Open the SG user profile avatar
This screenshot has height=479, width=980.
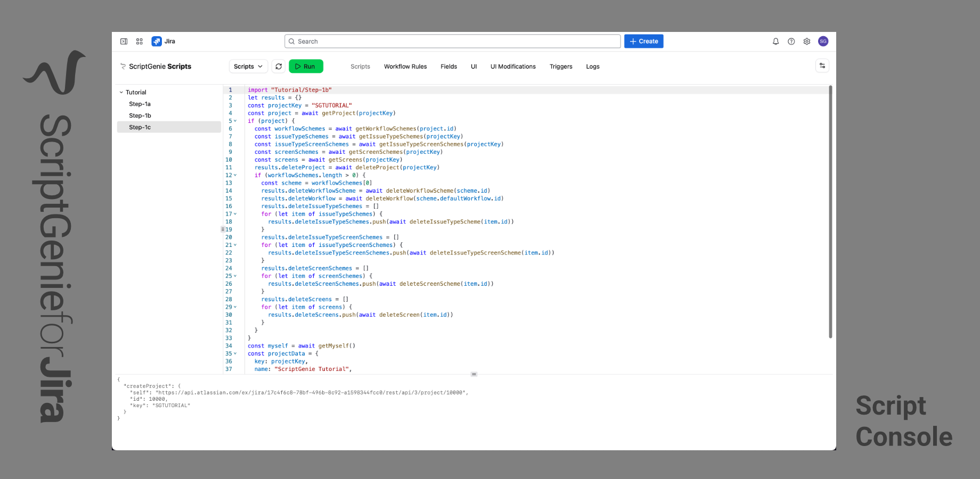(x=823, y=42)
